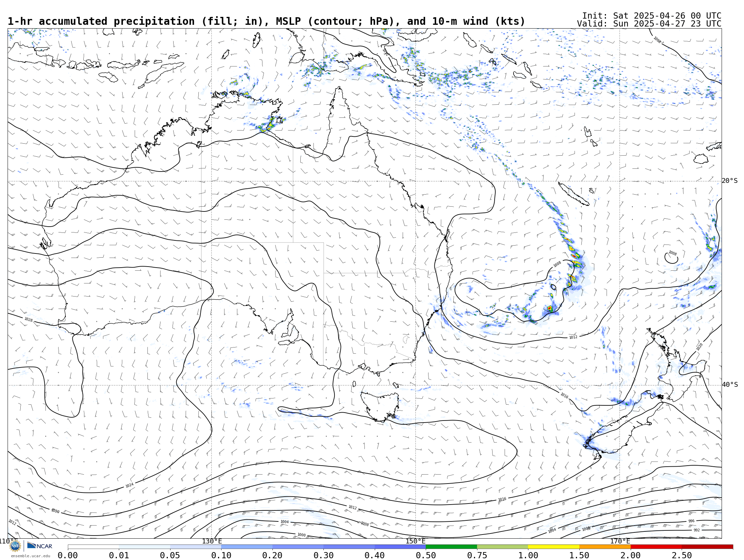Pick the white 0.00–0.01 colorbar segment
The width and height of the screenshot is (744, 560).
tap(93, 547)
